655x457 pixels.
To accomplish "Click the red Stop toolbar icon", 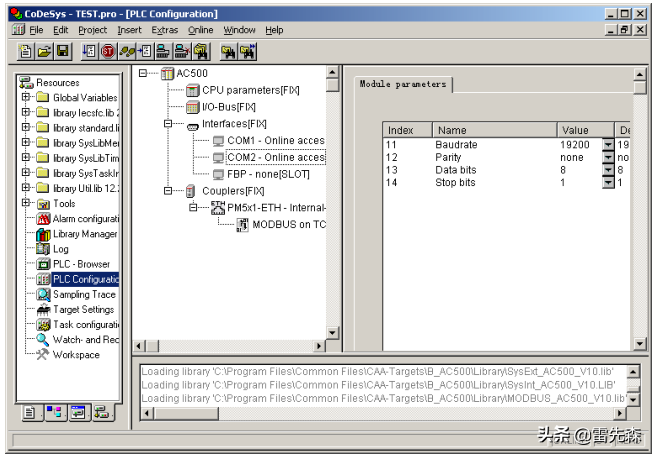I will (107, 51).
